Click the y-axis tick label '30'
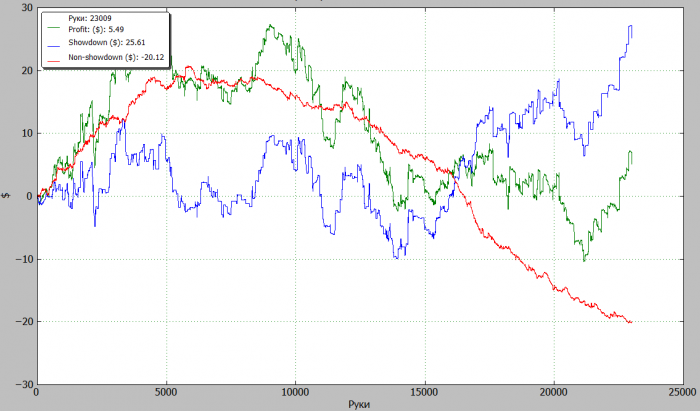The height and width of the screenshot is (411, 700). pos(27,8)
